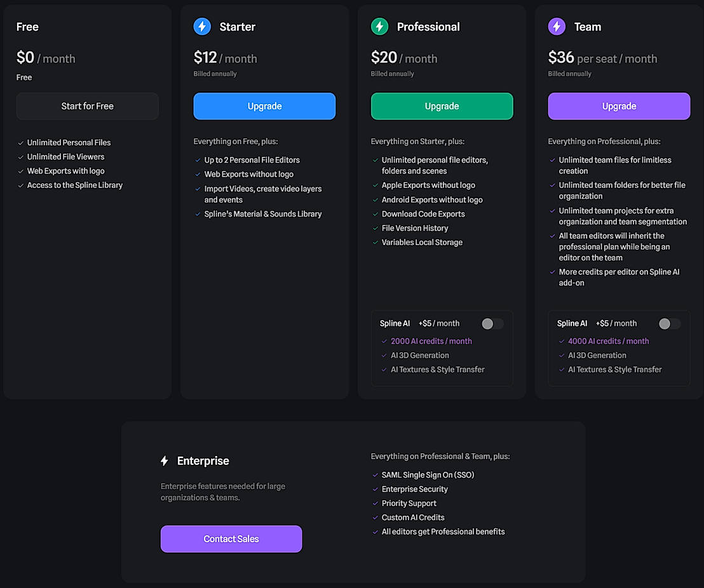Click 'AI Textures & Style Transfer' in Team card

tap(615, 370)
